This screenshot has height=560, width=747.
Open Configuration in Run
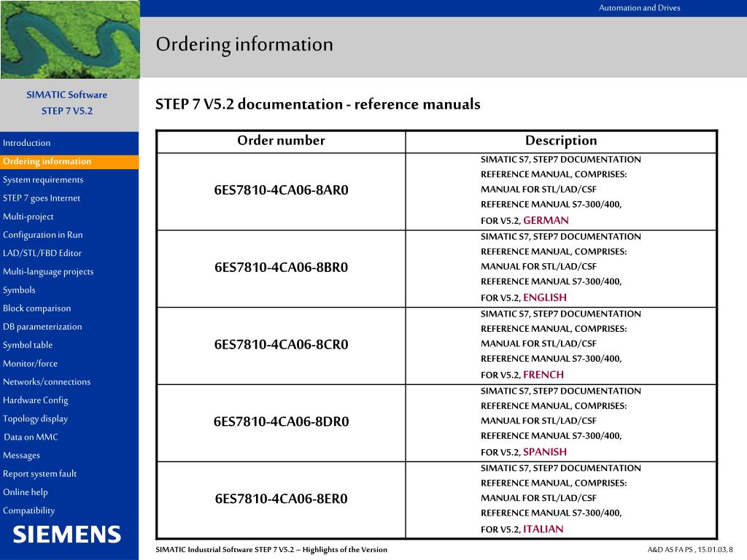coord(43,235)
